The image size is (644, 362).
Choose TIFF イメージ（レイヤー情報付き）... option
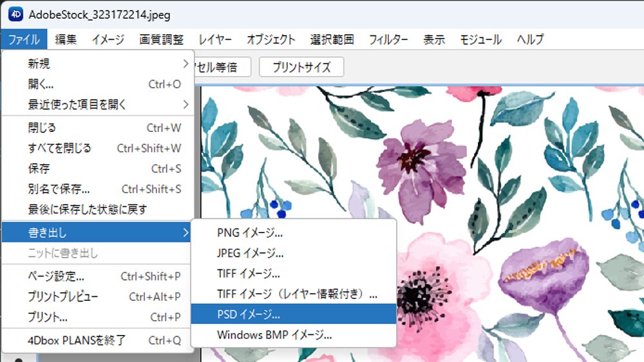coord(297,294)
